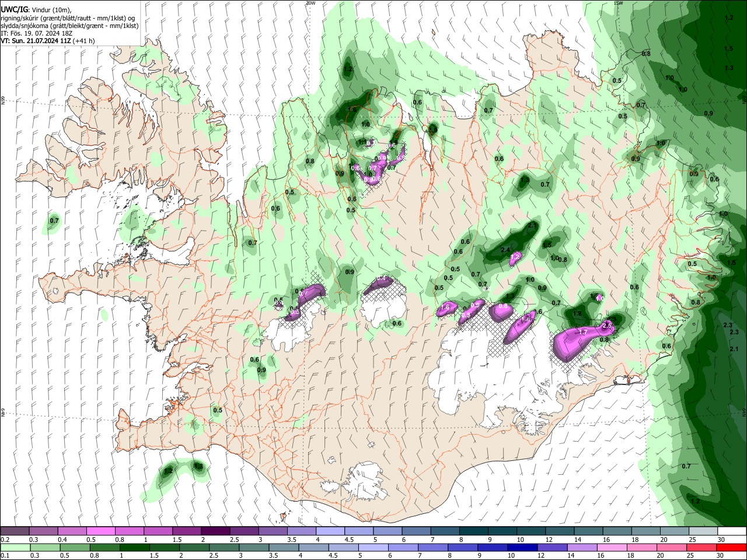The width and height of the screenshot is (747, 560).
Task: Select the light grey upper swatch starting at 25
Action: 703,531
